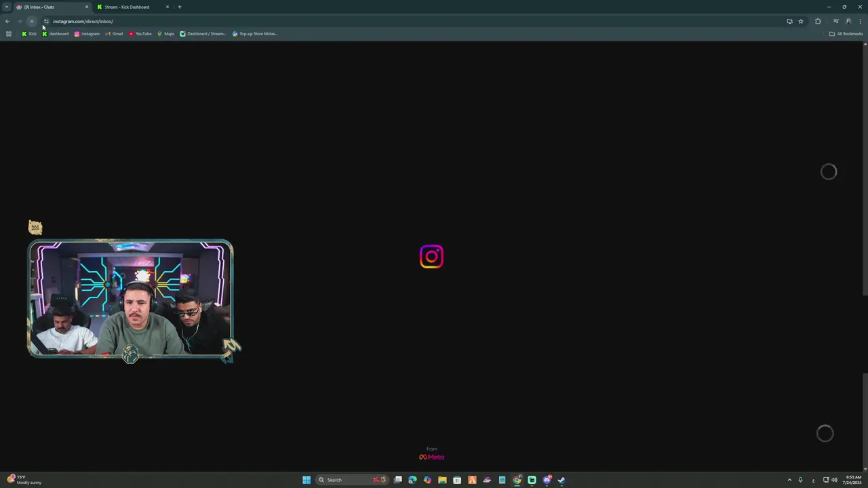
Task: Stop loading the page
Action: tap(31, 21)
